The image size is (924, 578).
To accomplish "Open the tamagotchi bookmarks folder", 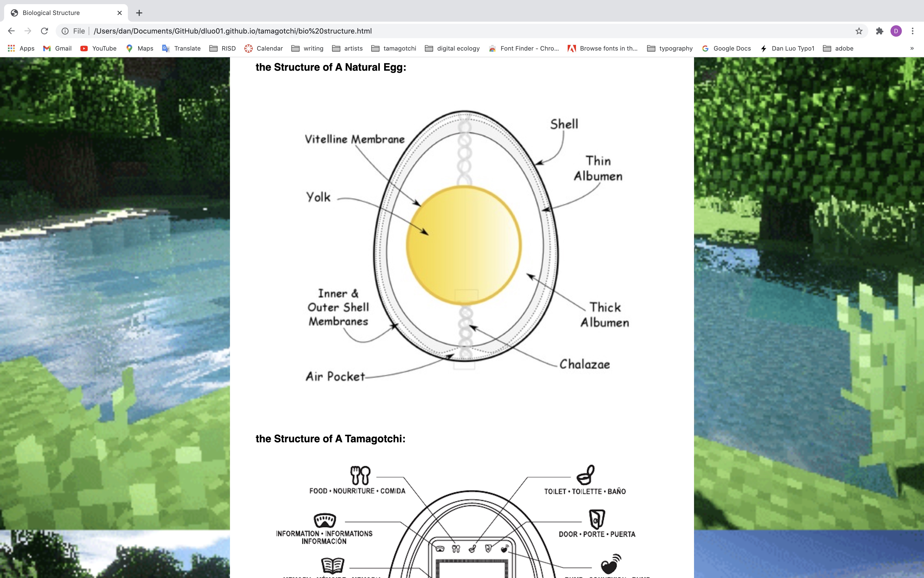I will pos(393,48).
